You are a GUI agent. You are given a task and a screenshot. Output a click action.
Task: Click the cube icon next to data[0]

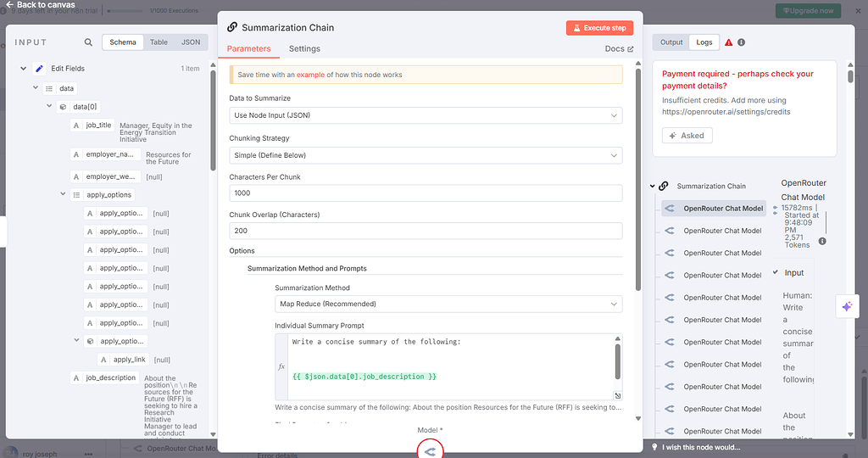tap(63, 107)
